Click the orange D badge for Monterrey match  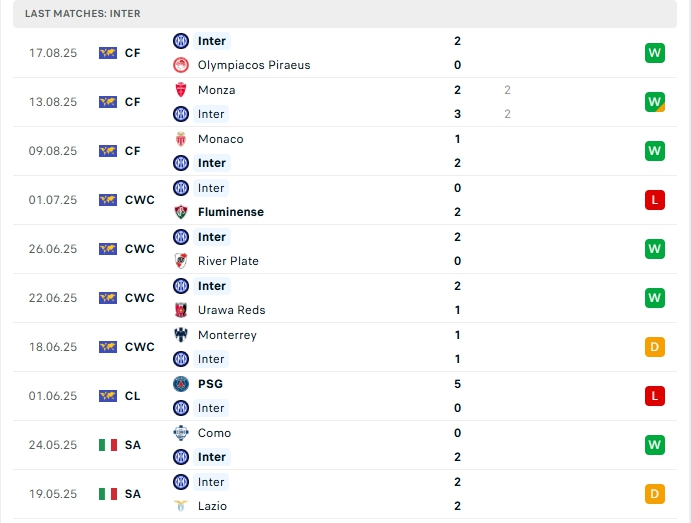pos(655,347)
